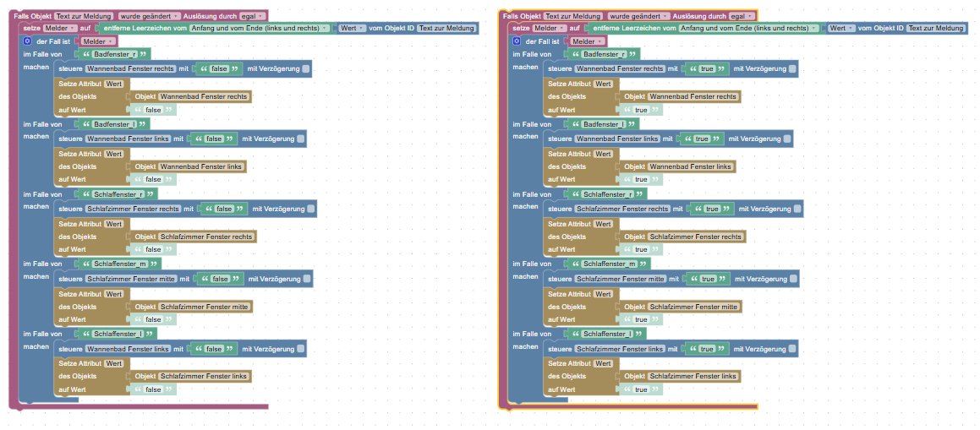980x430 pixels.
Task: Toggle delay checkbox for Schlafzimmer Fenster mitte false
Action: pos(307,278)
